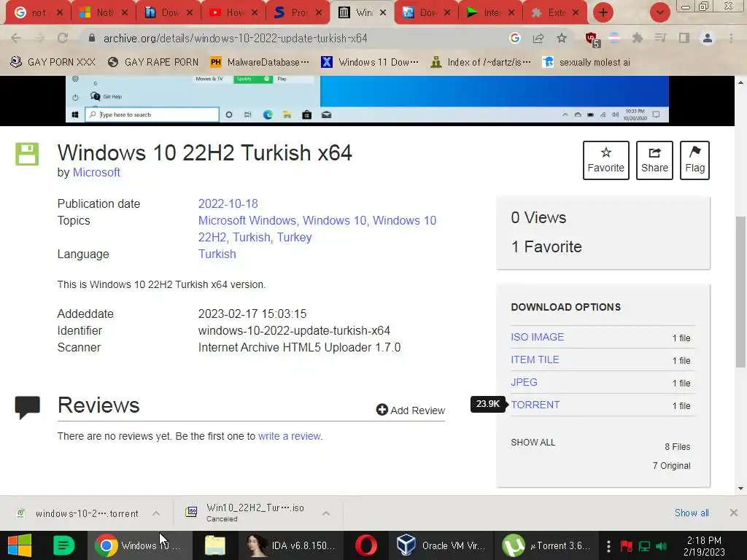Image resolution: width=747 pixels, height=560 pixels.
Task: Open the green notes app in taskbar
Action: coord(64,545)
